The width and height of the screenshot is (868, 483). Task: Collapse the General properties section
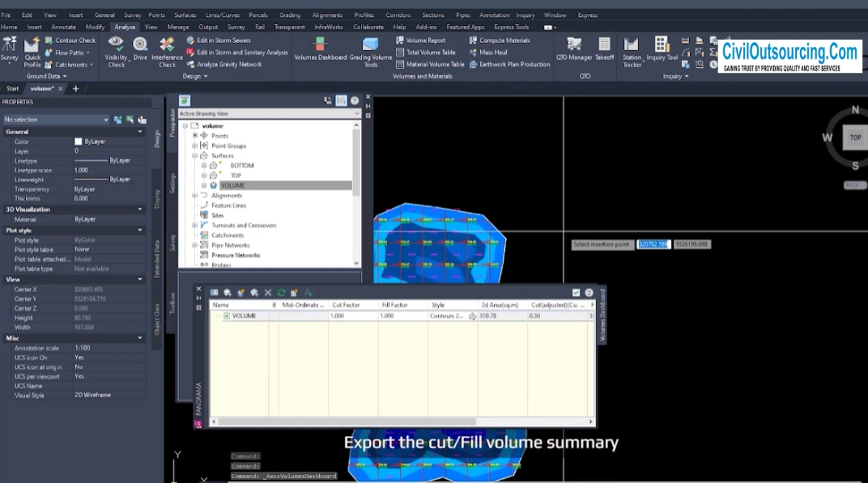tap(140, 132)
